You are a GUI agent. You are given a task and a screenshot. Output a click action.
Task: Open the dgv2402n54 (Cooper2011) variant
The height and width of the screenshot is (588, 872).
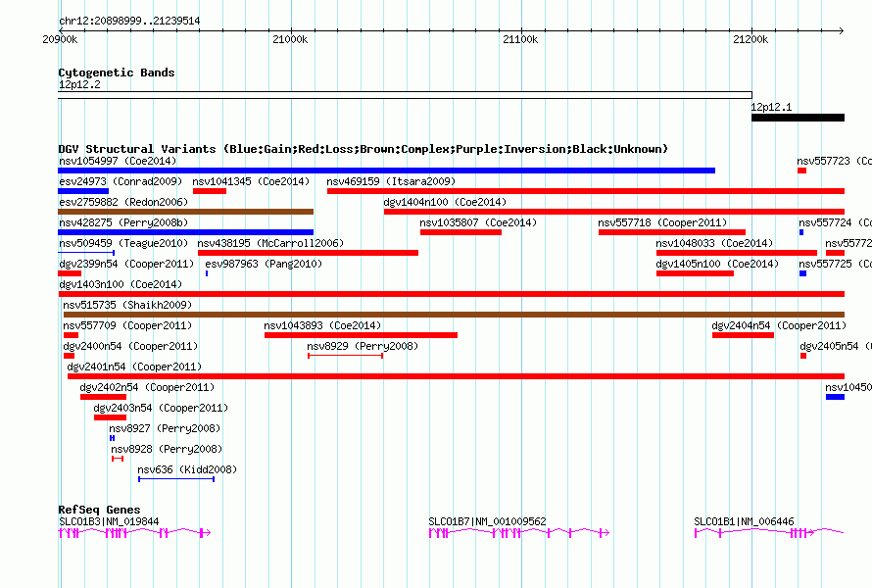coord(147,387)
